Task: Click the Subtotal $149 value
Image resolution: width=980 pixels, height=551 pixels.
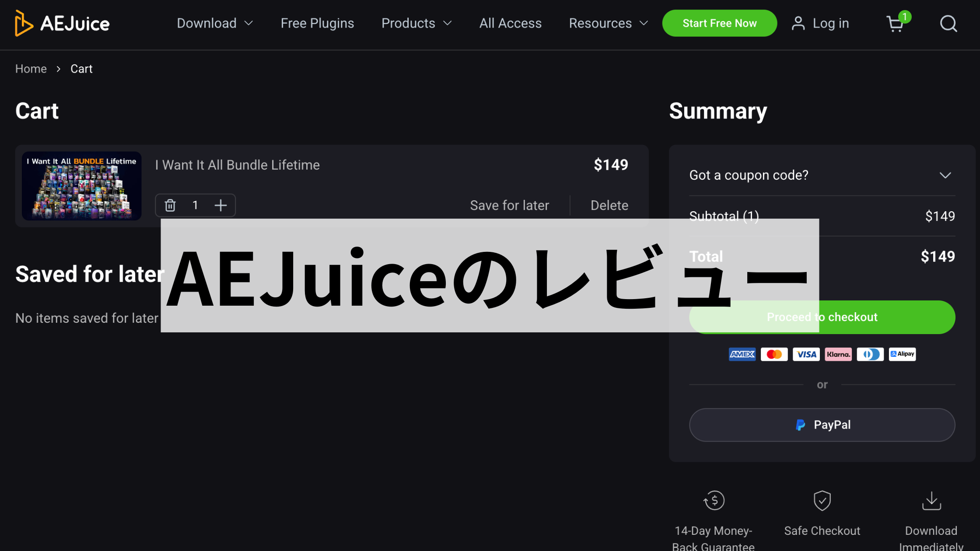Action: [940, 216]
